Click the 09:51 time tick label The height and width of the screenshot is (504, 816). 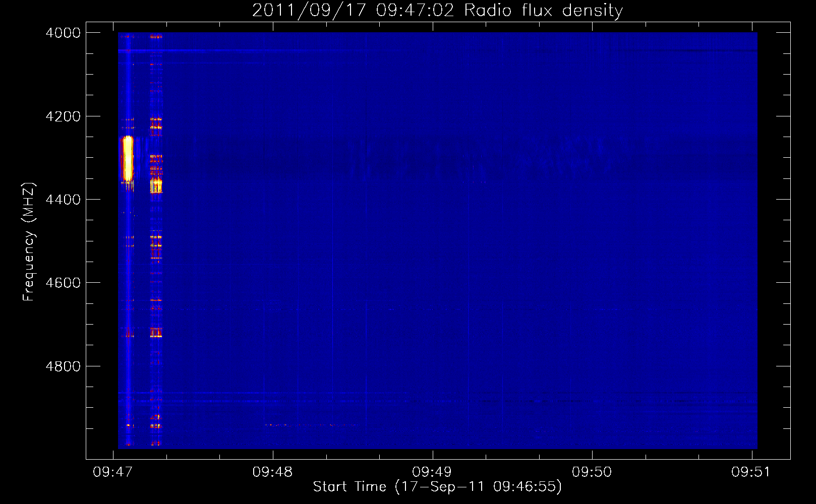point(751,472)
